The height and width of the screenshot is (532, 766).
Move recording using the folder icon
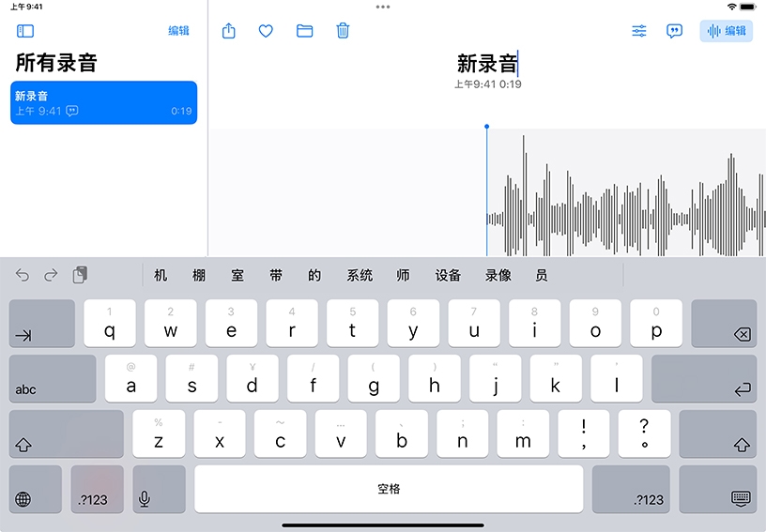pyautogui.click(x=304, y=31)
